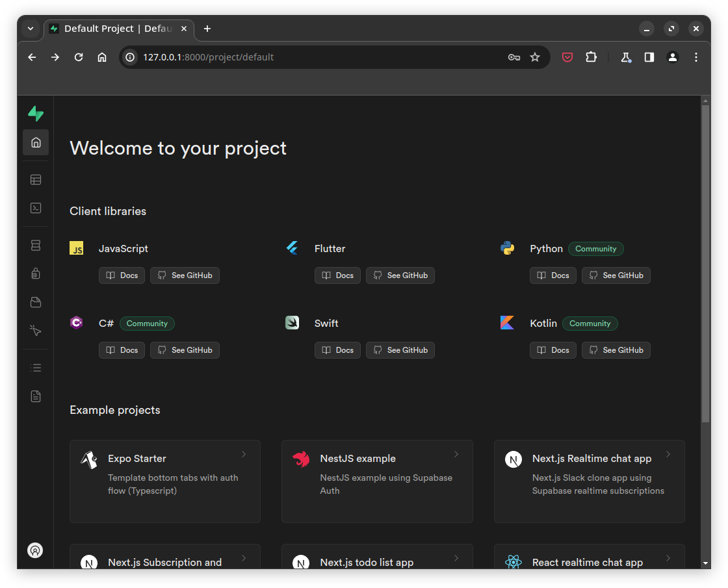
Task: Open the API Docs document sidebar icon
Action: click(36, 396)
